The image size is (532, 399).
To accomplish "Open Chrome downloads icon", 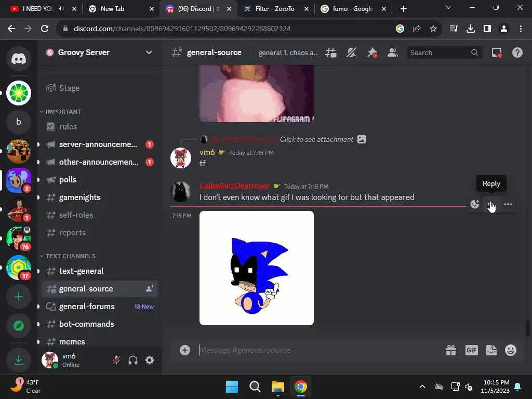I will point(470,29).
